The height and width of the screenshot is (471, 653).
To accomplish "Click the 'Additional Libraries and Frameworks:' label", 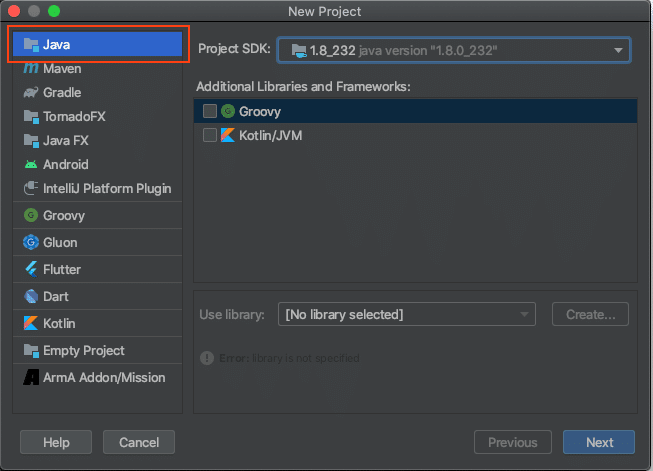I will click(x=303, y=86).
